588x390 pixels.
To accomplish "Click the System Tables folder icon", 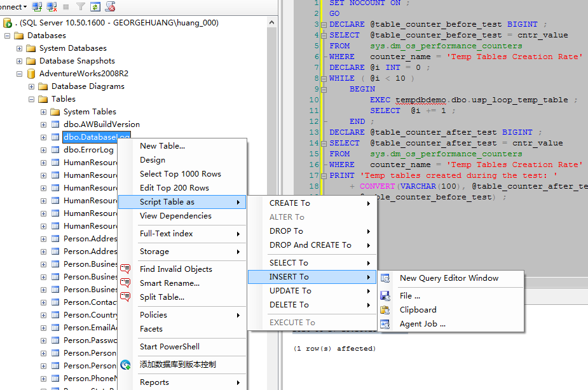I will coord(55,112).
